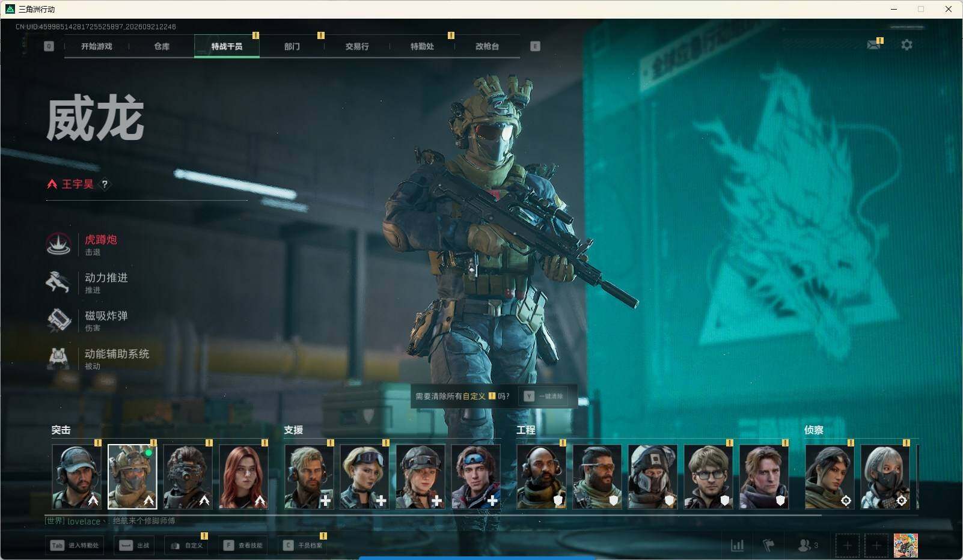963x560 pixels.
Task: Select the long-haired male engineer operator
Action: pos(763,476)
